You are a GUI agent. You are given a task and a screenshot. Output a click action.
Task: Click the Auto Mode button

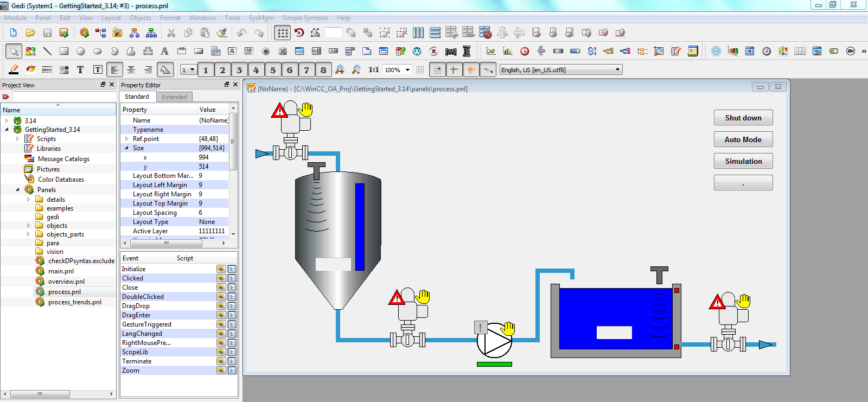(x=743, y=139)
